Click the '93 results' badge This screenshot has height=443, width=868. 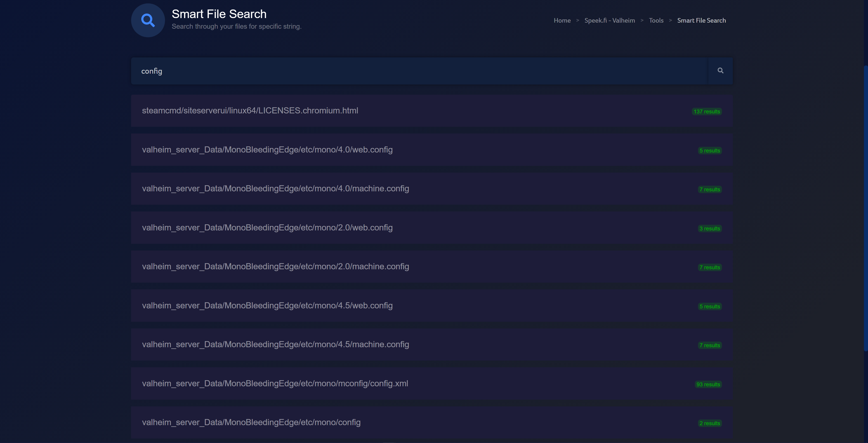(708, 384)
